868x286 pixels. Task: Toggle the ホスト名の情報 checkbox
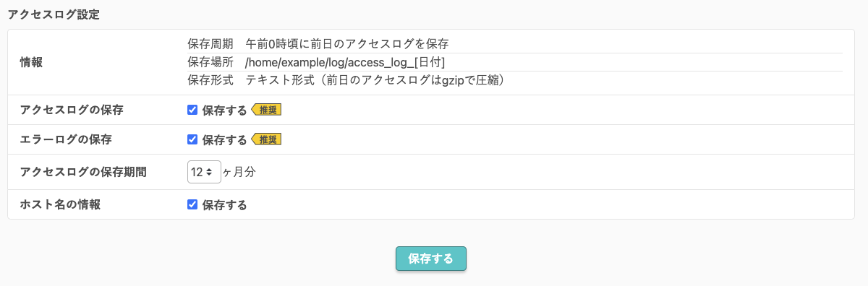click(192, 204)
